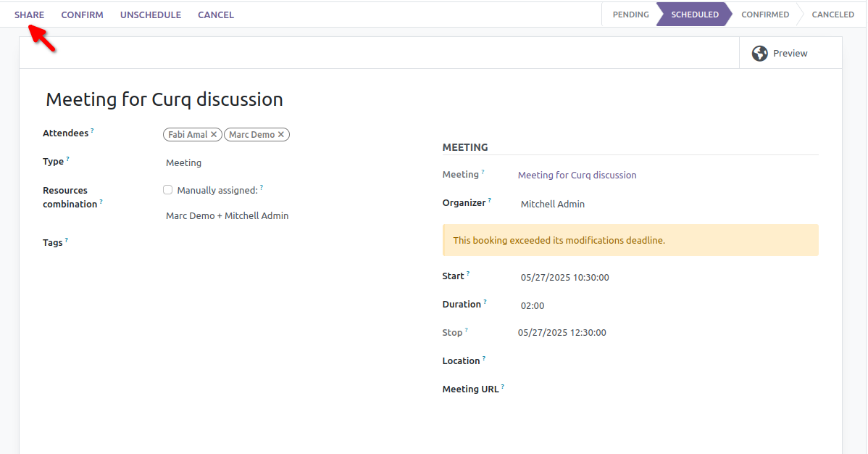868x454 pixels.
Task: Select the Canceled stage in status bar
Action: tap(832, 15)
